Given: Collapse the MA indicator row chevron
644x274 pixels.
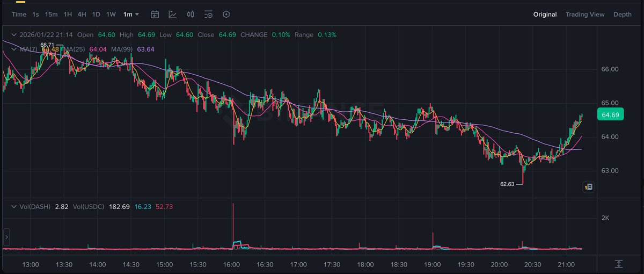Looking at the screenshot, I should coord(14,49).
